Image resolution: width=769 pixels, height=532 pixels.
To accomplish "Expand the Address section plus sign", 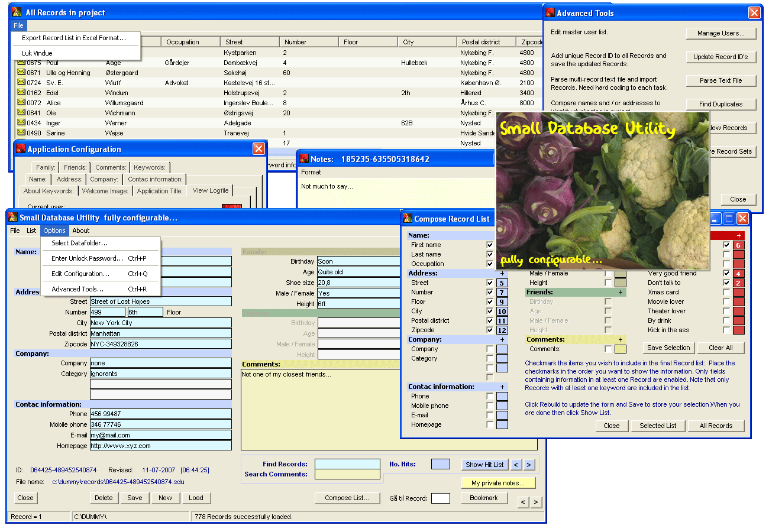I will tap(502, 274).
